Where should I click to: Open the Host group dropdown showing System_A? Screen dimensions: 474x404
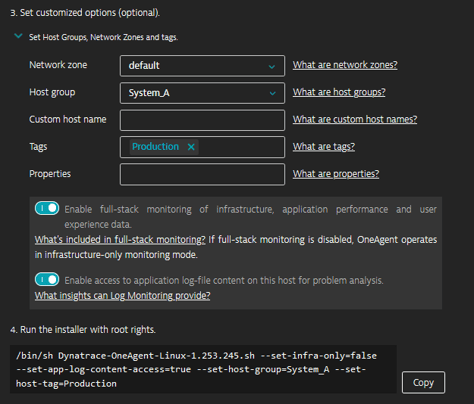coord(202,93)
